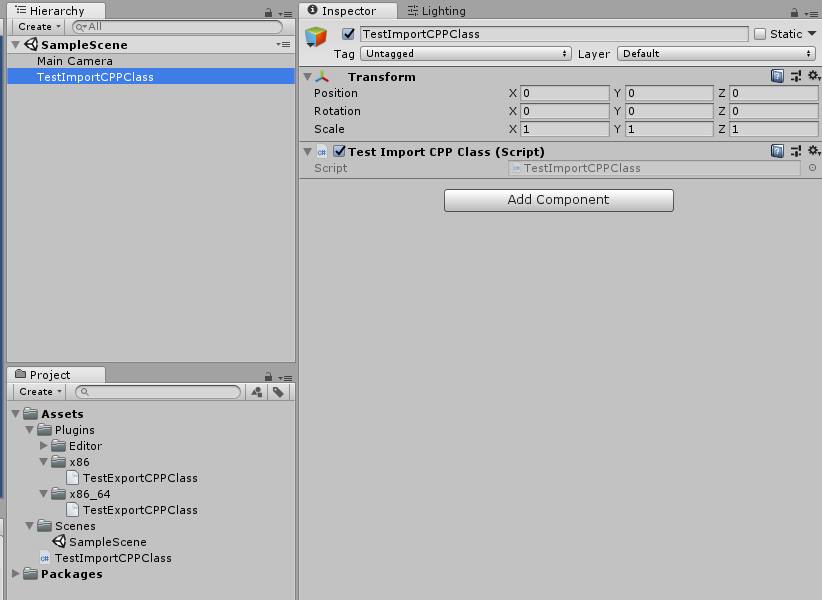Switch to the Hierarchy tab
This screenshot has height=600, width=822.
click(56, 11)
